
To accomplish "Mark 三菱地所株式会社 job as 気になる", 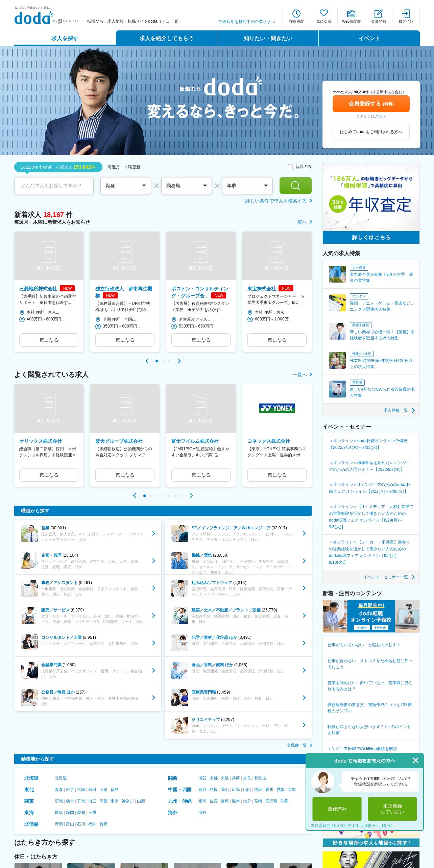I will tap(49, 340).
